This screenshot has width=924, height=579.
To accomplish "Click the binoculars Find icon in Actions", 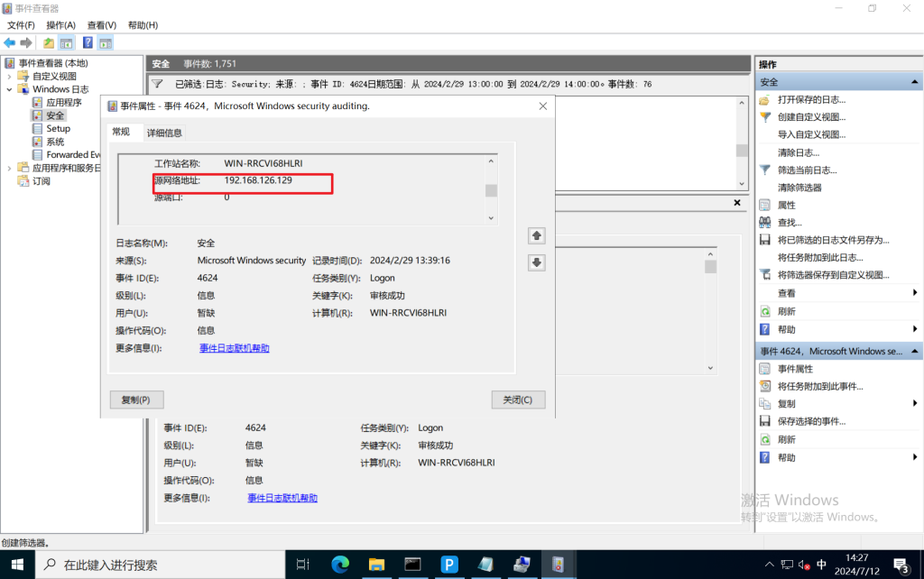I will click(x=765, y=223).
